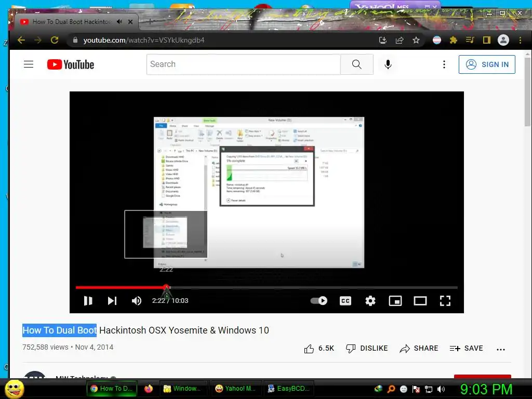This screenshot has height=399, width=532.
Task: Open the striped flag extension icon
Action: pos(436,40)
